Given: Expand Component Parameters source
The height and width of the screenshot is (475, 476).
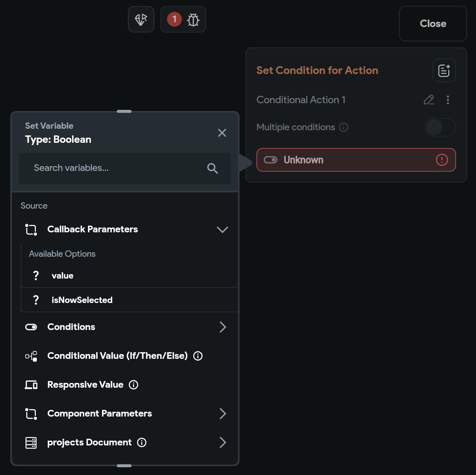Looking at the screenshot, I should 222,414.
